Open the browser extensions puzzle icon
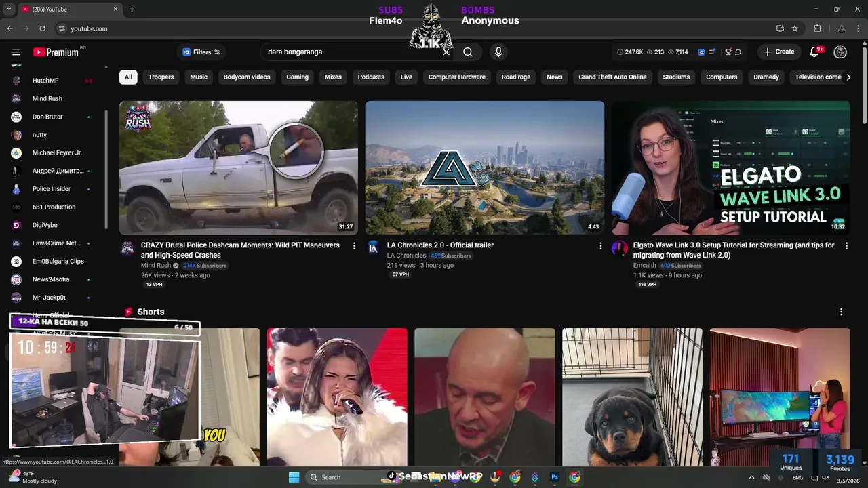This screenshot has width=868, height=488. click(x=817, y=28)
